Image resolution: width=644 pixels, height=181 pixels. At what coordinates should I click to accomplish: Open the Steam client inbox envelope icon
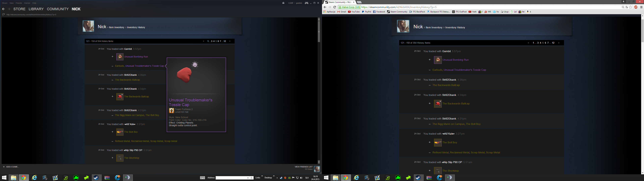tap(283, 3)
